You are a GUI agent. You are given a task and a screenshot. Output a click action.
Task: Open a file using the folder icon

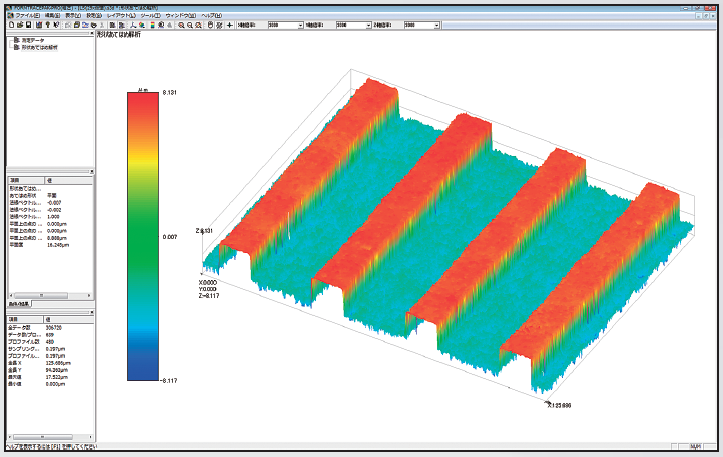pyautogui.click(x=20, y=25)
